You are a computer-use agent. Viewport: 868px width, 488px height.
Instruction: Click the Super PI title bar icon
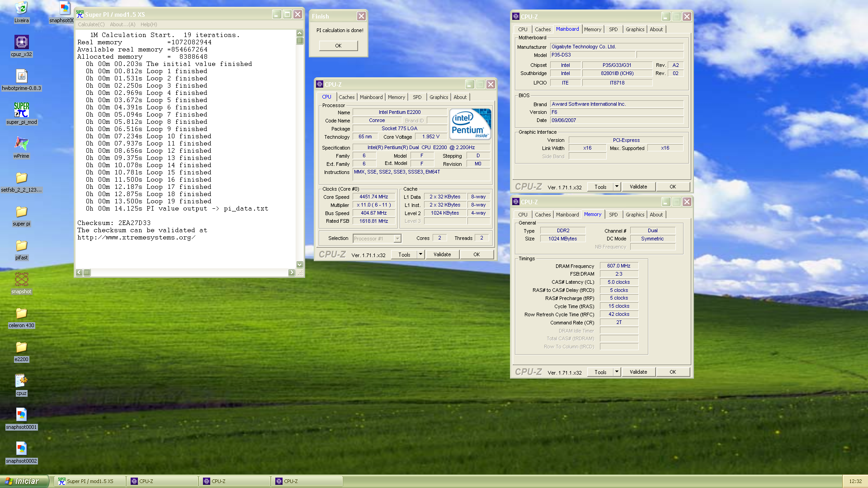point(80,14)
